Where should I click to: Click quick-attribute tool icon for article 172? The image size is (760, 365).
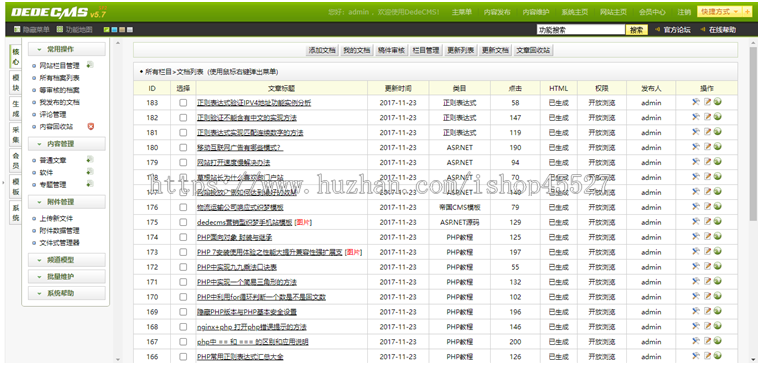696,267
